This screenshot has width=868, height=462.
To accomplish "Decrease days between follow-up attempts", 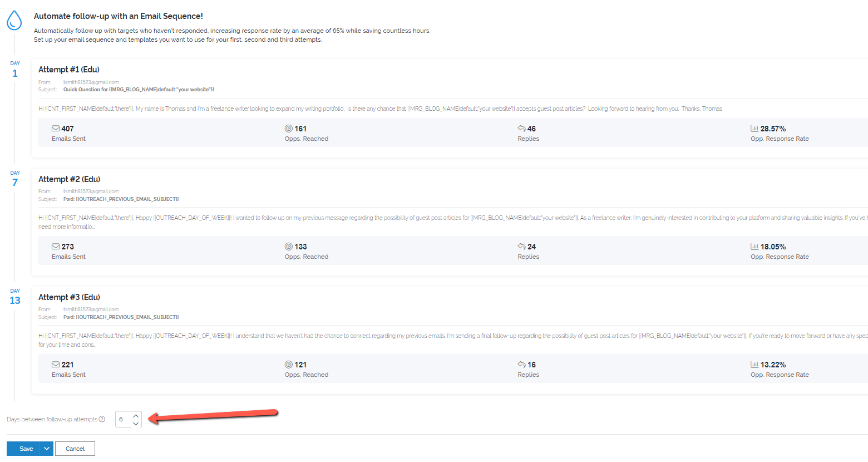I will 136,424.
